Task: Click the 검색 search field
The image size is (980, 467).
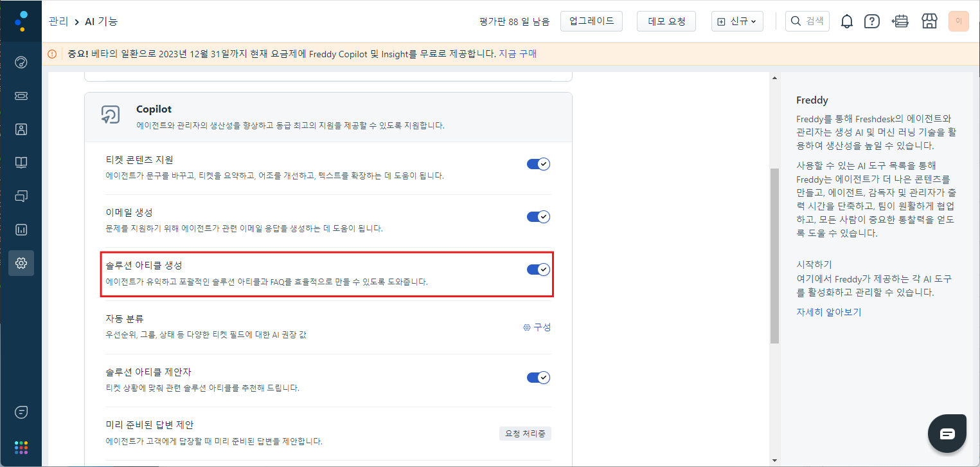Action: pyautogui.click(x=807, y=21)
